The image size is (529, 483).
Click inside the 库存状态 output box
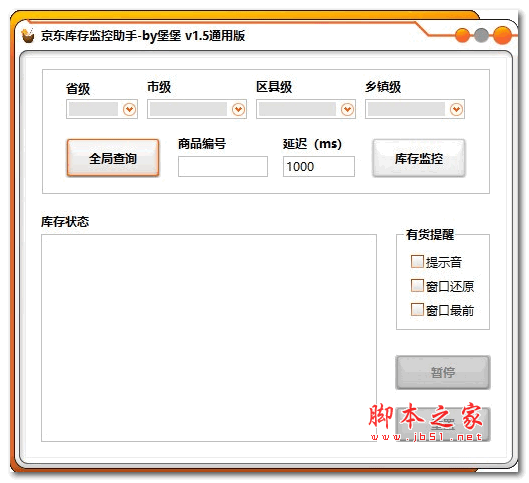click(x=209, y=338)
